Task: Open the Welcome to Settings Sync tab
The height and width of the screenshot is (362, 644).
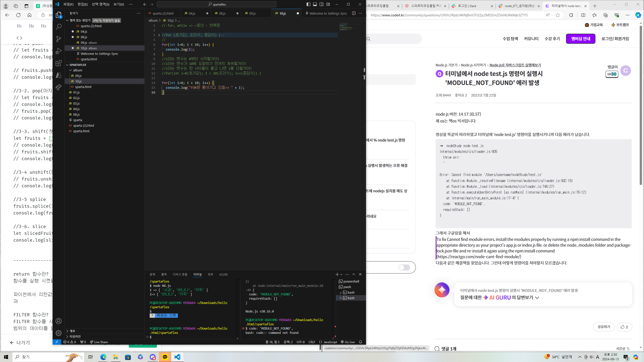Action: click(326, 13)
